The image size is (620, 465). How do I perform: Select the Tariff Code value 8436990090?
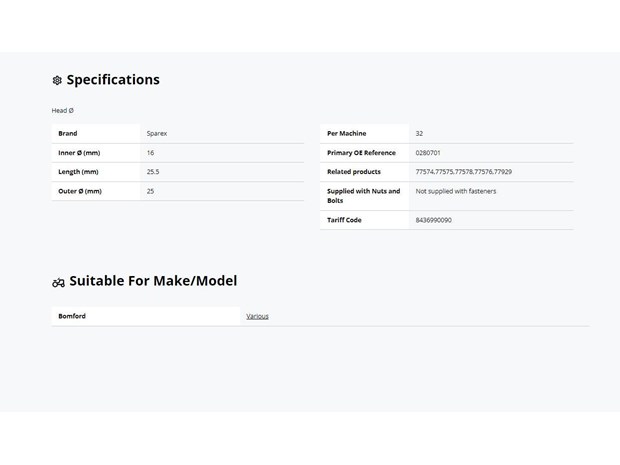click(x=434, y=220)
